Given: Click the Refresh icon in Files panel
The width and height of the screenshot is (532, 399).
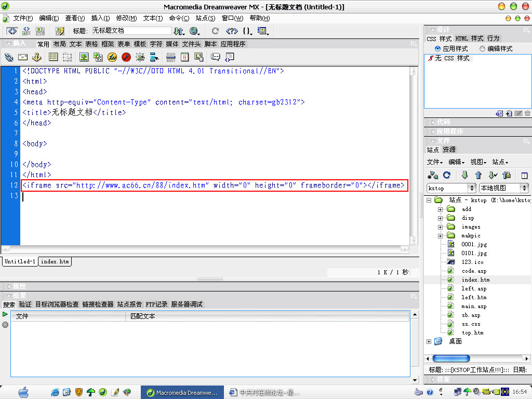Looking at the screenshot, I should pos(446,175).
